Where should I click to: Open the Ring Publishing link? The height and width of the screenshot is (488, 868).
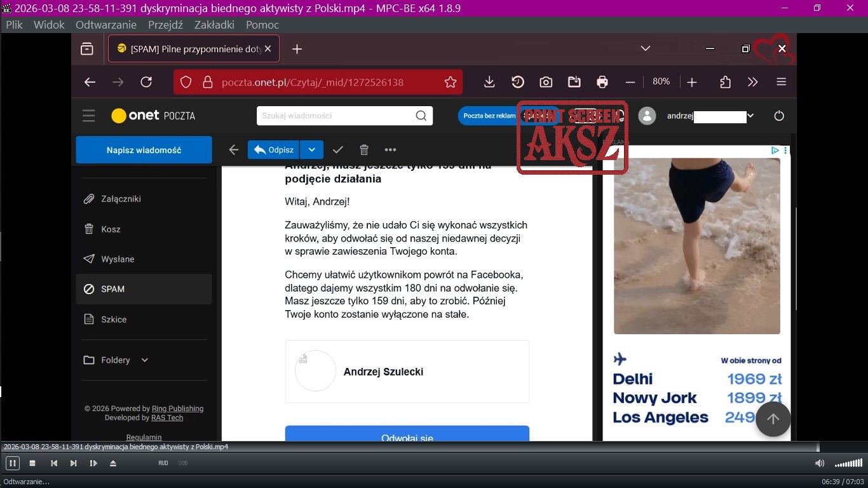pyautogui.click(x=177, y=409)
